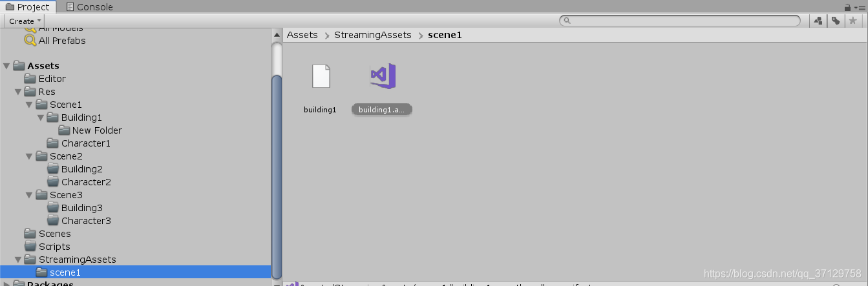Click the Building3 folder icon
The width and height of the screenshot is (868, 286).
pos(53,208)
